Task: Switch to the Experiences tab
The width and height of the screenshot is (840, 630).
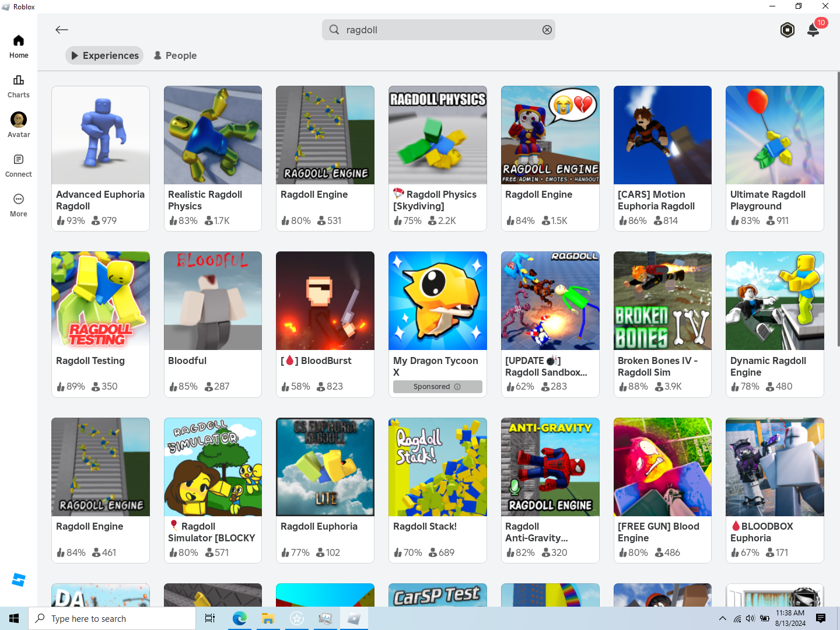Action: pyautogui.click(x=104, y=55)
